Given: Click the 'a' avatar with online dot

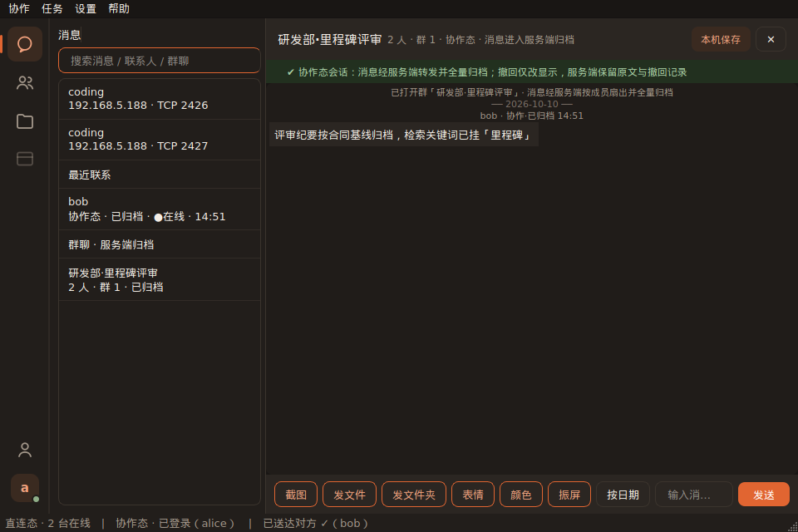Looking at the screenshot, I should (x=24, y=488).
